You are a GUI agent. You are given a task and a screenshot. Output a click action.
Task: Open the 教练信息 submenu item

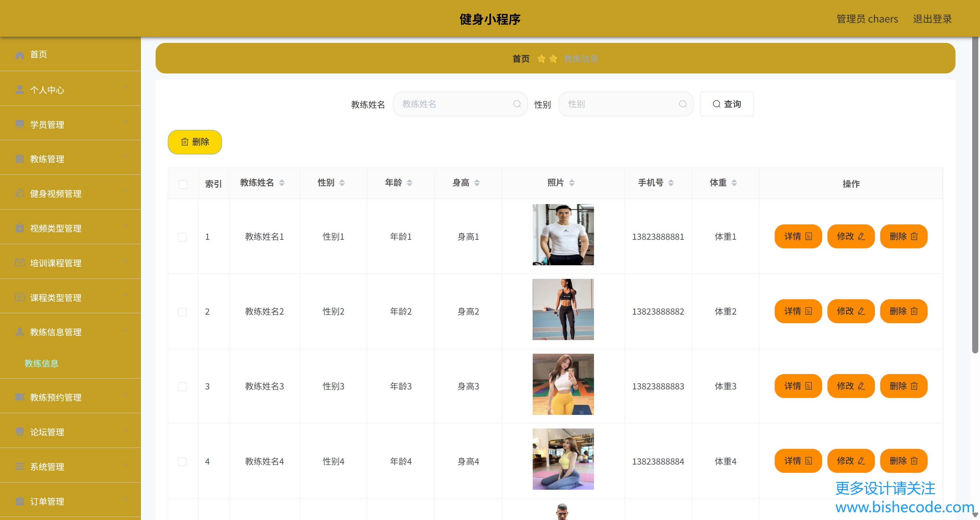coord(42,364)
